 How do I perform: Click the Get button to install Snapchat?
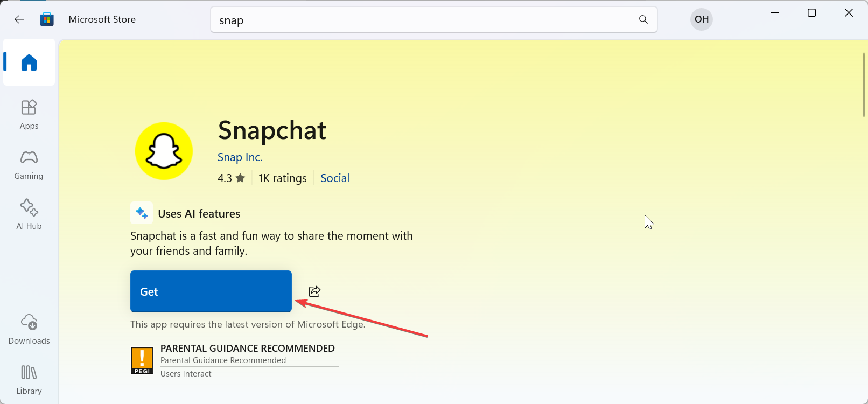pos(211,291)
